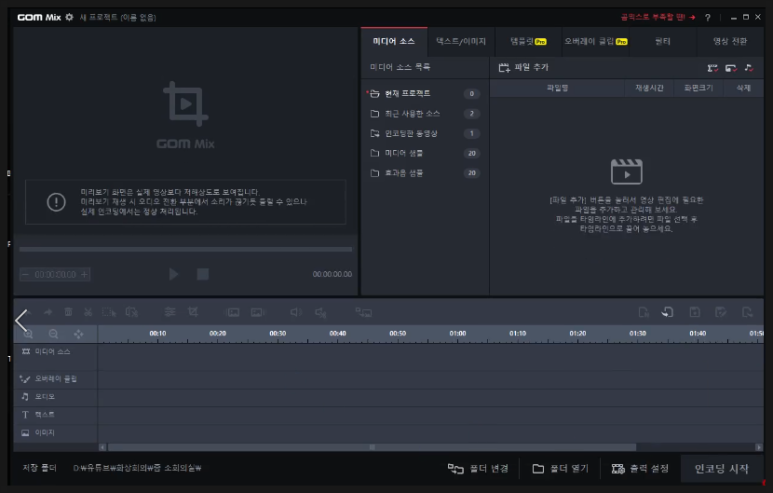The height and width of the screenshot is (493, 773).
Task: Click the 삭제 column header
Action: tap(743, 88)
